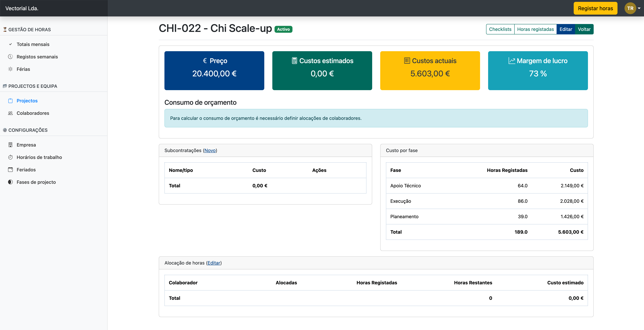Click the Nome/tipo column header
644x330 pixels.
click(x=181, y=170)
